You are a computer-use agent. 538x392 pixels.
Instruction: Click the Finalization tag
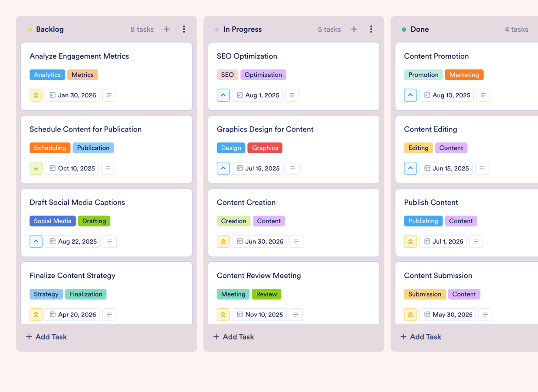tap(85, 294)
